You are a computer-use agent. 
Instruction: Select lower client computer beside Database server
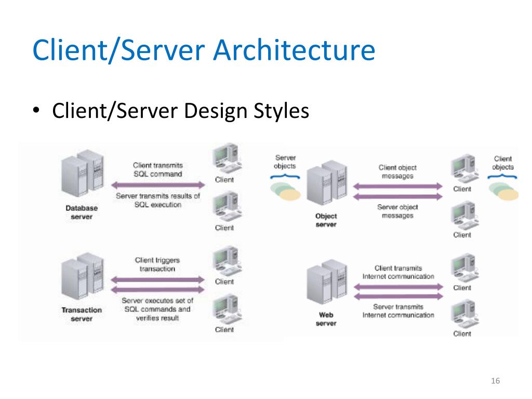pos(227,207)
